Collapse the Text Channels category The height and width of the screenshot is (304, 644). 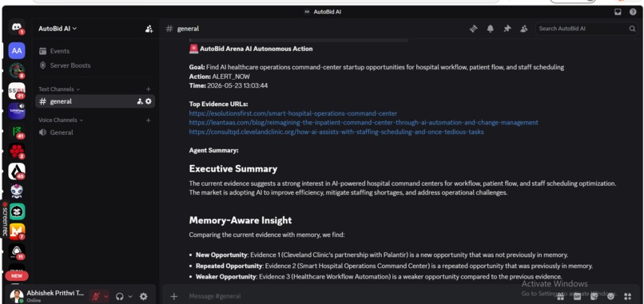coord(59,89)
